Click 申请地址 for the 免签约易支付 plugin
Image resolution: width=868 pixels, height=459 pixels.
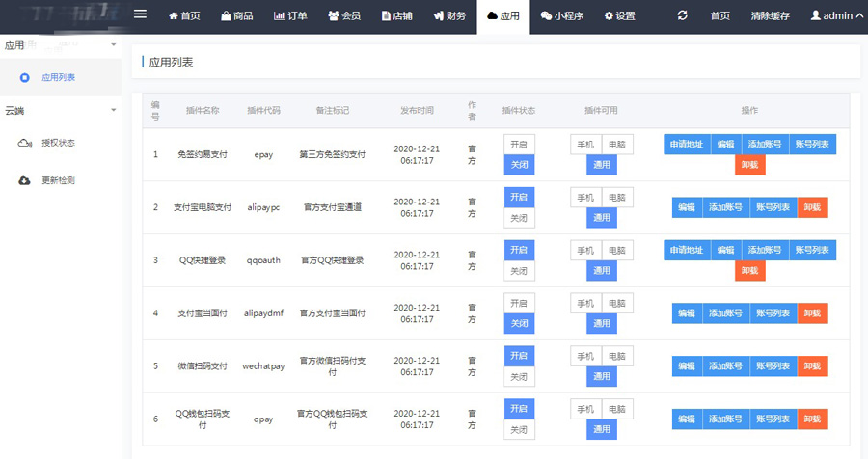[x=687, y=145]
